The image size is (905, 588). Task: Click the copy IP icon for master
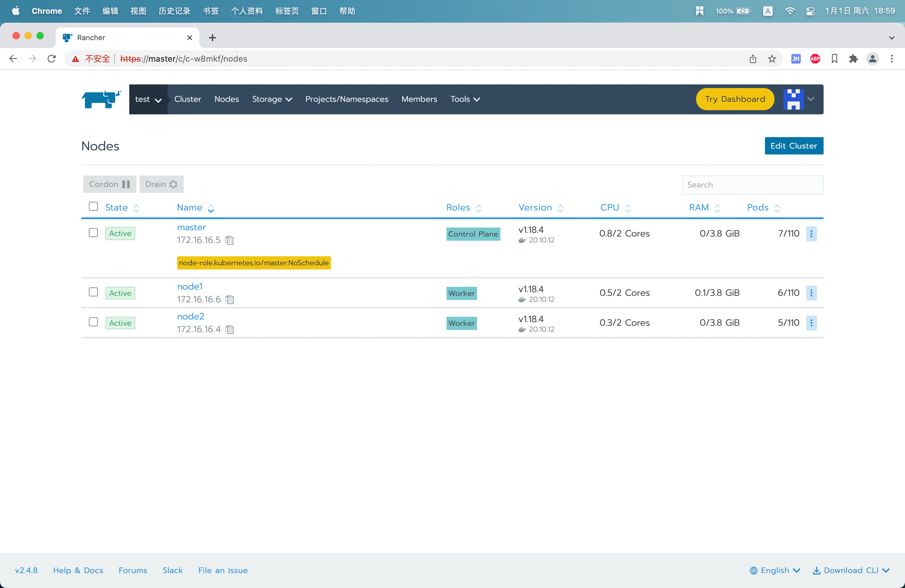pos(230,240)
